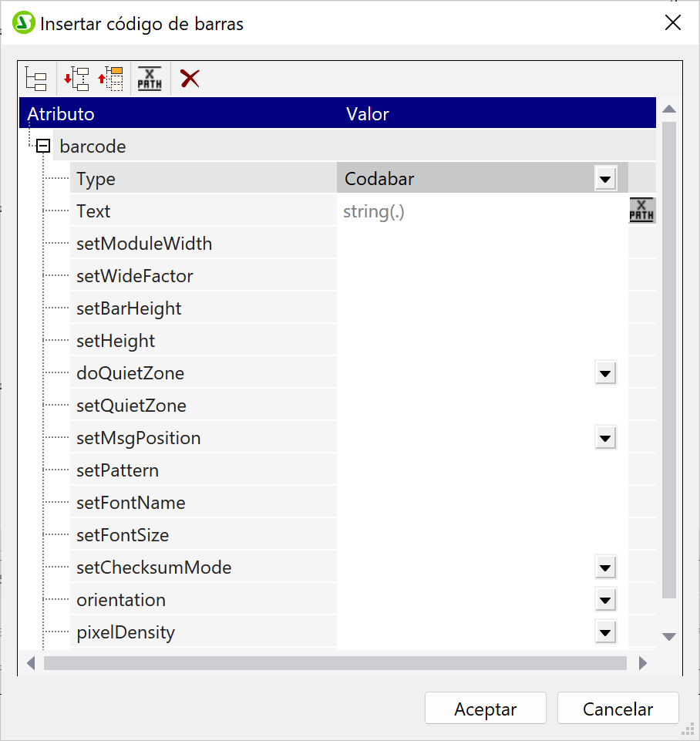
Task: Click the string(.) value field
Action: [x=483, y=211]
